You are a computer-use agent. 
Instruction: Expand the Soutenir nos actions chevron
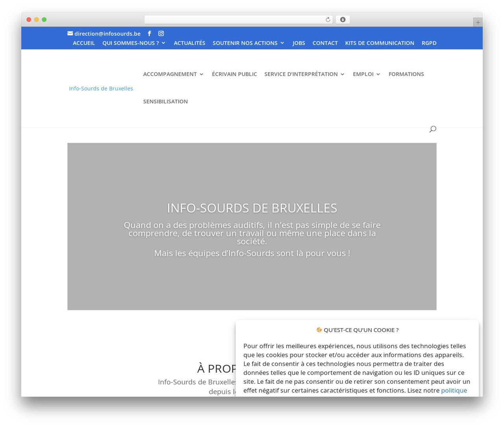pyautogui.click(x=282, y=43)
